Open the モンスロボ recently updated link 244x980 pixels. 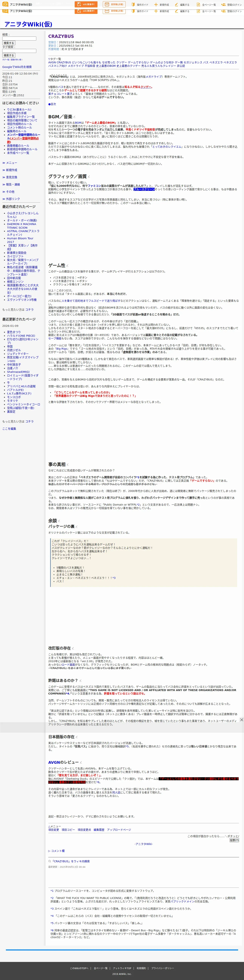pyautogui.click(x=14, y=397)
